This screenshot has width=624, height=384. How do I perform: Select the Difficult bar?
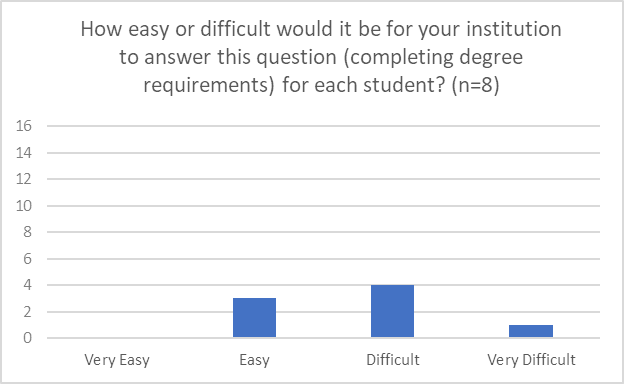(392, 311)
